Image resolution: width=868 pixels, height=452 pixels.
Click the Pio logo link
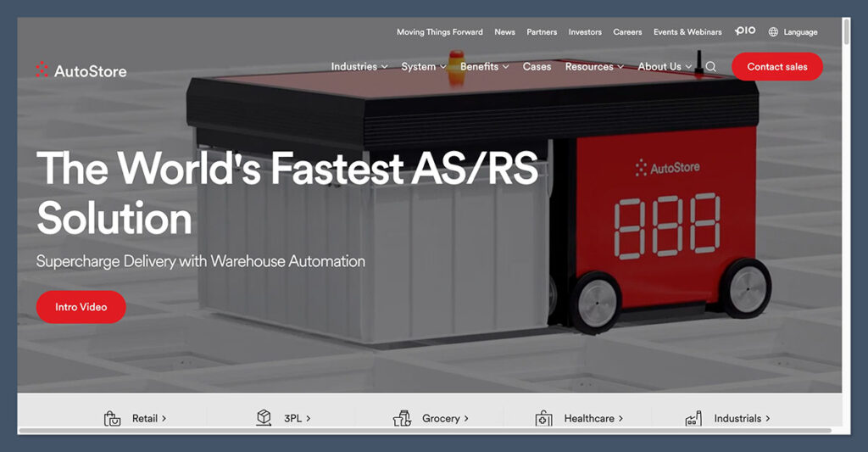coord(744,31)
